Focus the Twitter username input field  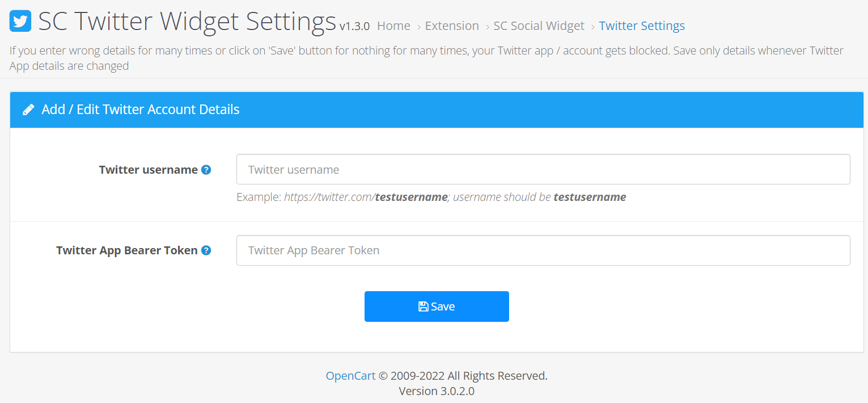(543, 169)
